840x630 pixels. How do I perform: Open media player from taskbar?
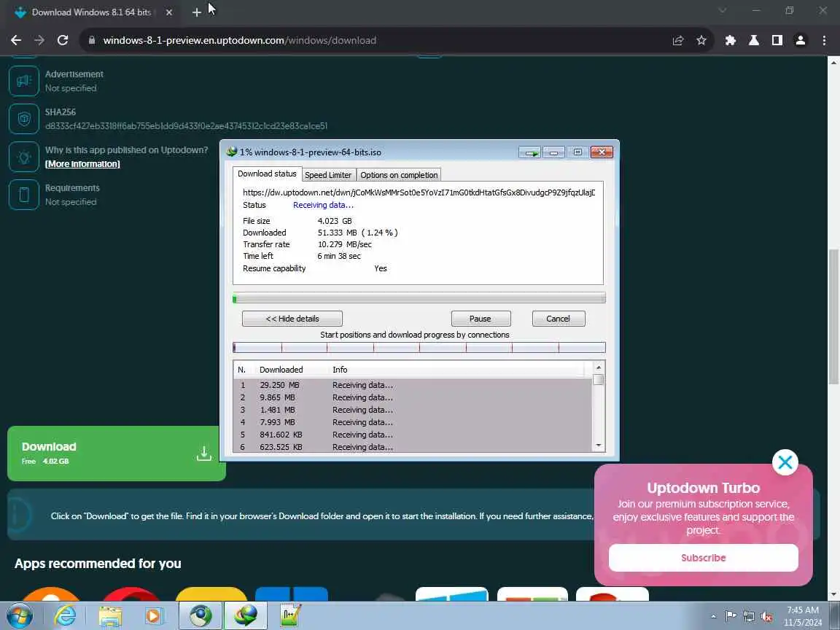tap(154, 615)
